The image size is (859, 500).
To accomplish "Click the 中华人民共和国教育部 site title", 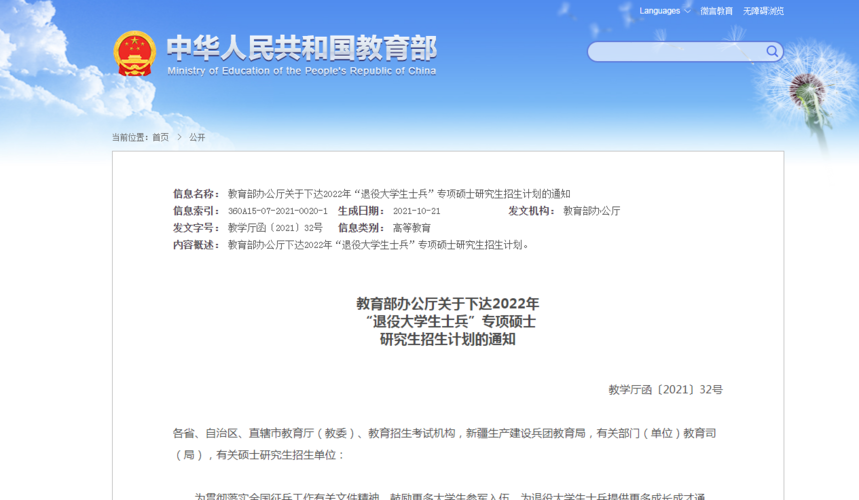I will point(302,48).
